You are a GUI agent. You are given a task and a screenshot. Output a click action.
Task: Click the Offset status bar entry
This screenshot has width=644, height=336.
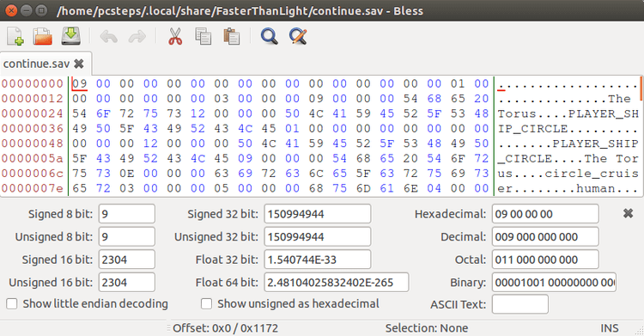(x=225, y=328)
